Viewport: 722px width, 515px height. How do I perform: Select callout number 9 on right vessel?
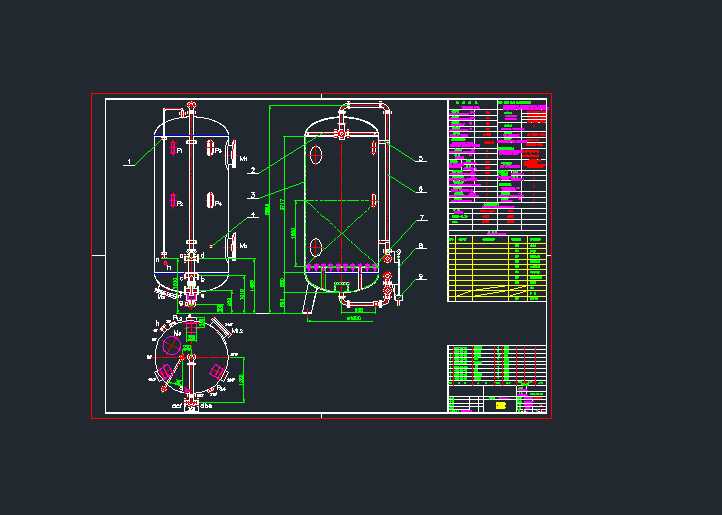click(x=420, y=277)
